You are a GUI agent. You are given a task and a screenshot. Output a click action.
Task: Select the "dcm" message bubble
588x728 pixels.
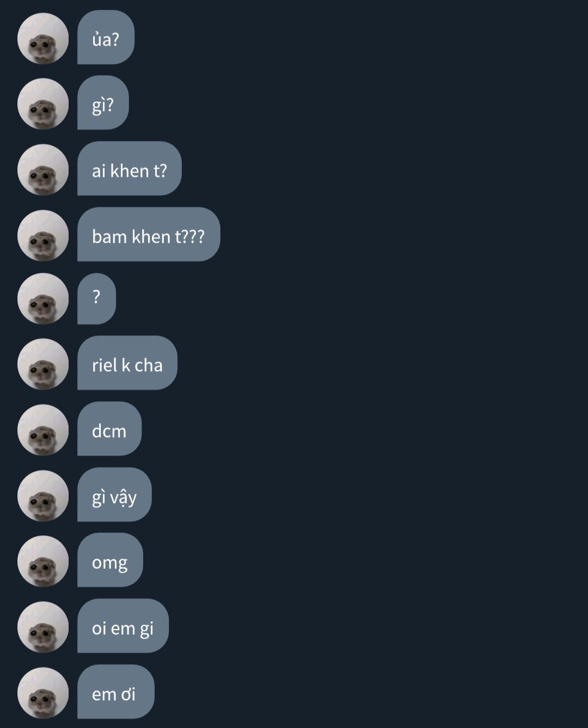tap(109, 429)
